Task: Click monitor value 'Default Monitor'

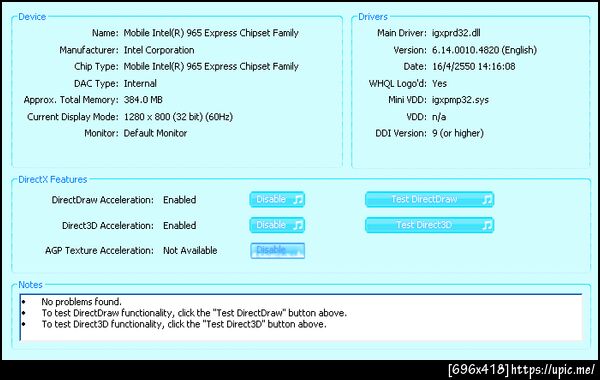Action: (155, 133)
